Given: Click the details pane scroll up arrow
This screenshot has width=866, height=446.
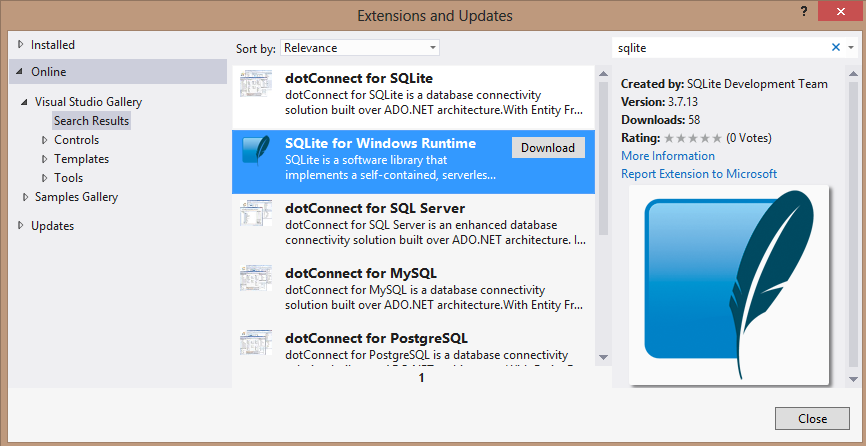Looking at the screenshot, I should click(x=853, y=73).
